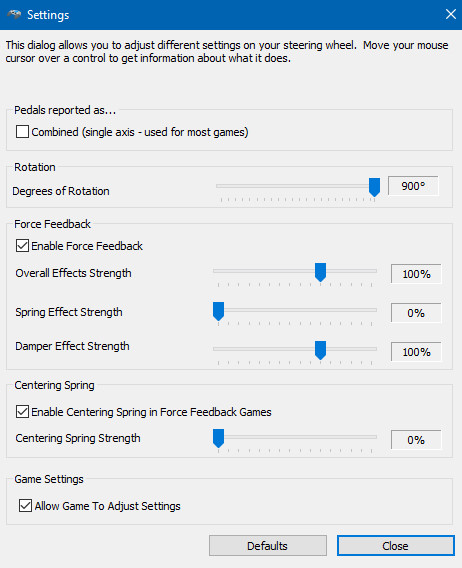Click the Close button
462x568 pixels.
[x=396, y=546]
